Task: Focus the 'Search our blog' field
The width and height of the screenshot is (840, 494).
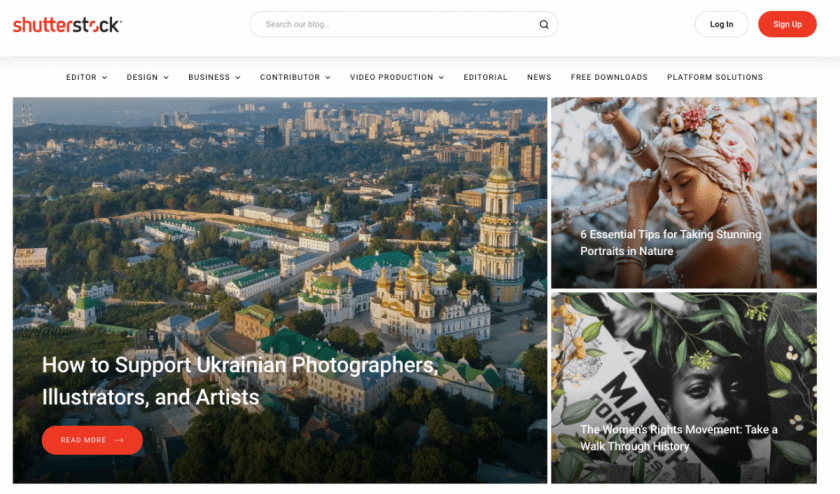Action: (x=403, y=24)
